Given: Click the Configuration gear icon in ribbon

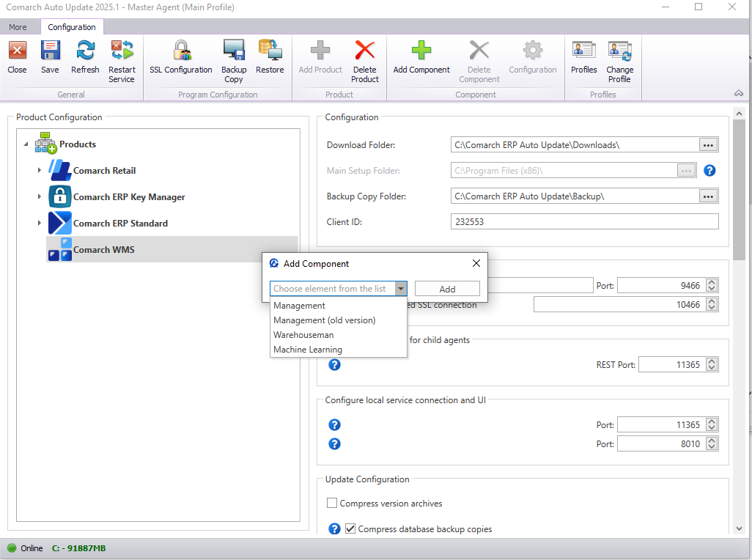Looking at the screenshot, I should point(533,50).
